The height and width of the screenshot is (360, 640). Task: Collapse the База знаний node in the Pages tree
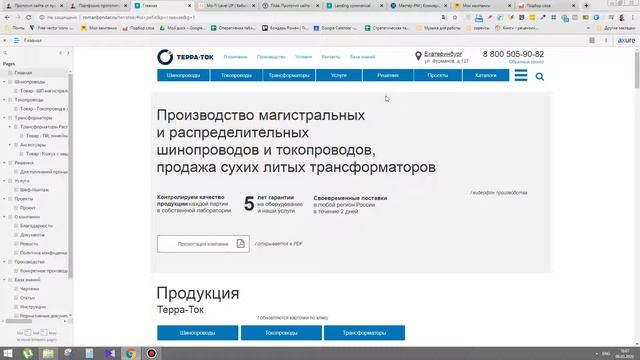(4, 280)
